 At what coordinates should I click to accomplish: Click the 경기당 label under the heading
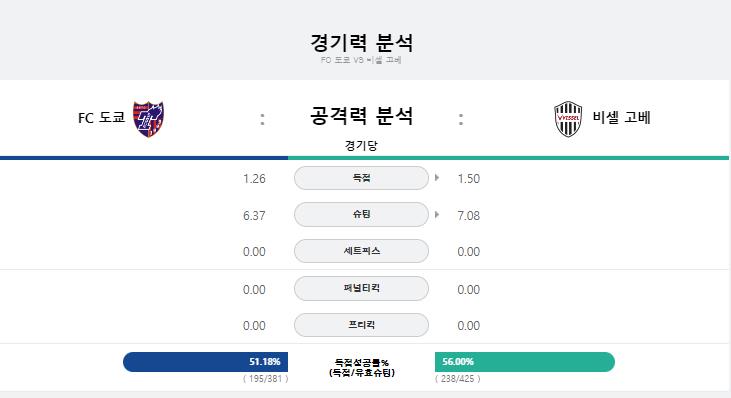(x=361, y=145)
